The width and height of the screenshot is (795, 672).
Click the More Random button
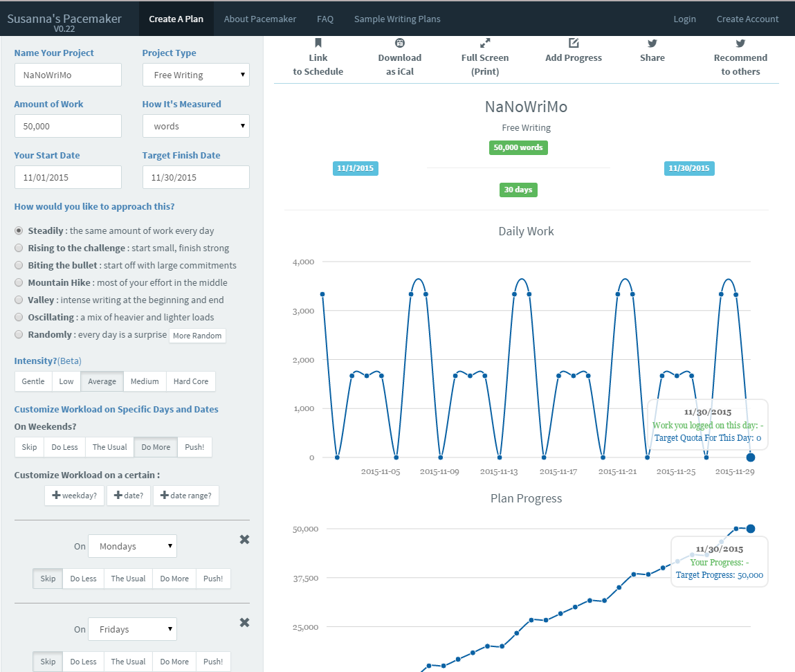(197, 336)
